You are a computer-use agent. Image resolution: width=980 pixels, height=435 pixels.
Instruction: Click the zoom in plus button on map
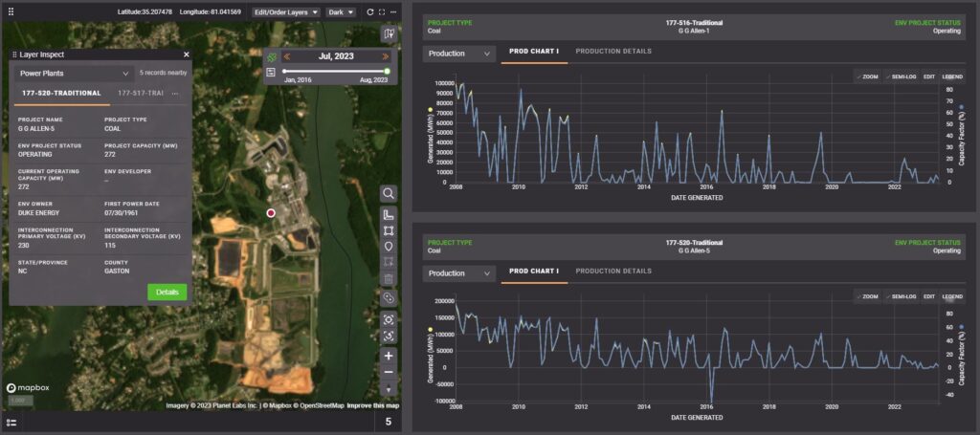pos(389,355)
